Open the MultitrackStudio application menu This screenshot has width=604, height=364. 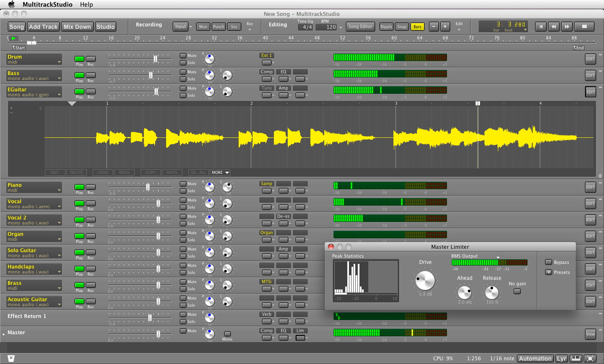tap(47, 5)
